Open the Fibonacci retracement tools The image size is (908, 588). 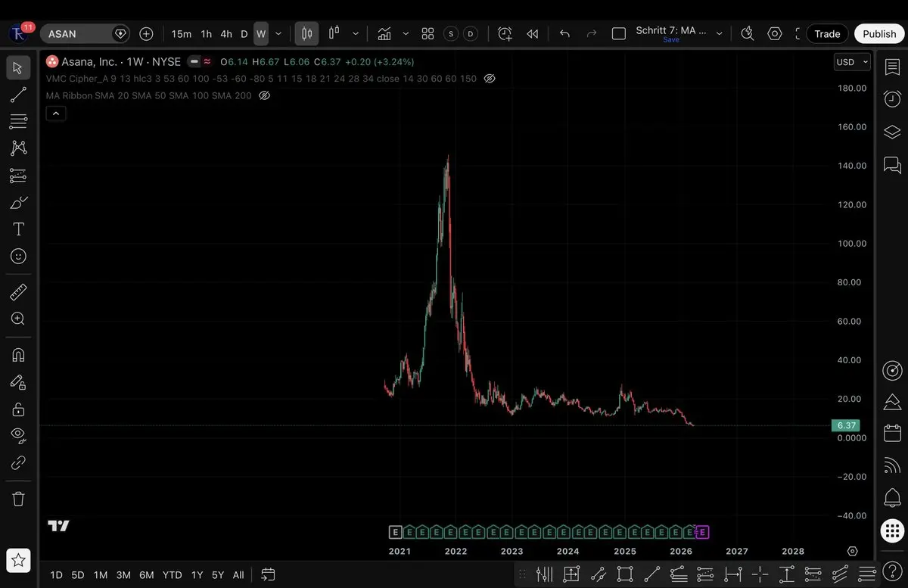[x=18, y=121]
